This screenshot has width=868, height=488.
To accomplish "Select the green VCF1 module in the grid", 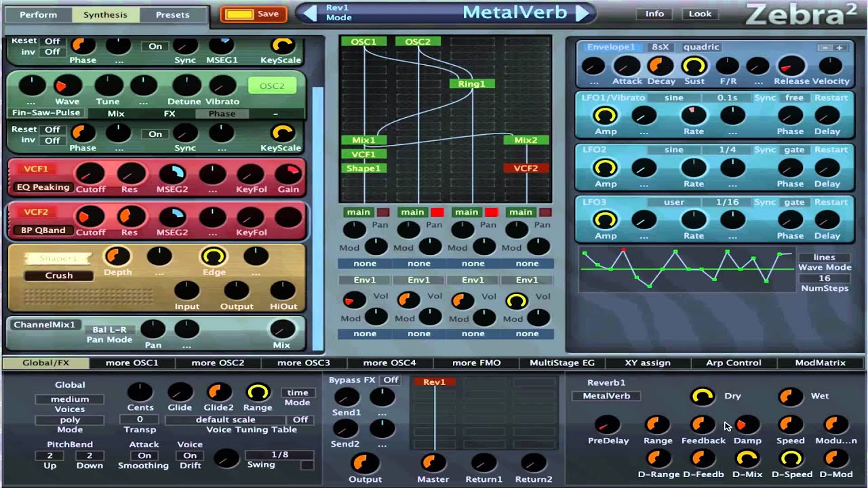I will 363,155.
